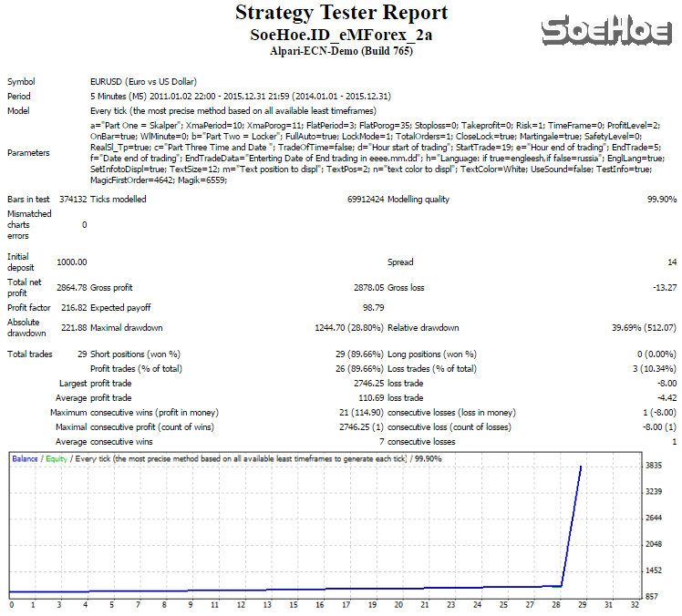Click the Parameters row label

tap(28, 153)
